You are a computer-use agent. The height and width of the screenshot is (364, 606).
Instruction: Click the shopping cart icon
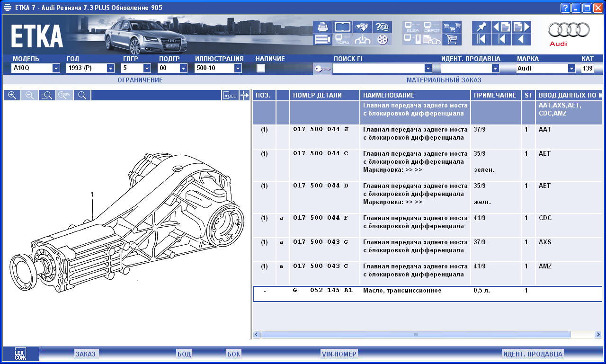452,39
